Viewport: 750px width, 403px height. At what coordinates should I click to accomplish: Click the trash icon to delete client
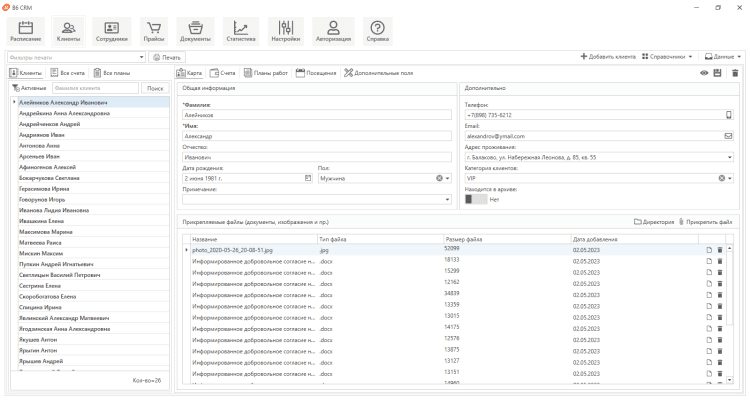point(735,73)
